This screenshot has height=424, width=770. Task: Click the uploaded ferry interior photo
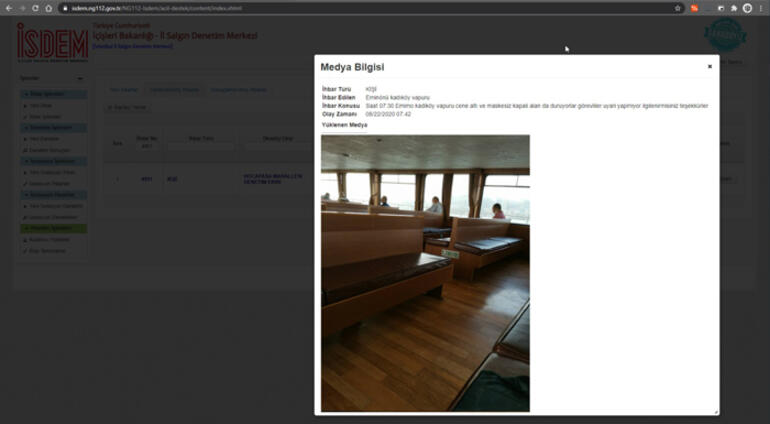pos(425,273)
